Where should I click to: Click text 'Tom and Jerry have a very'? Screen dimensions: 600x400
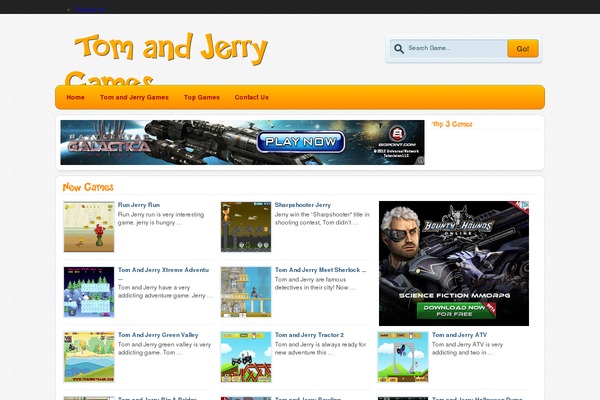click(154, 287)
